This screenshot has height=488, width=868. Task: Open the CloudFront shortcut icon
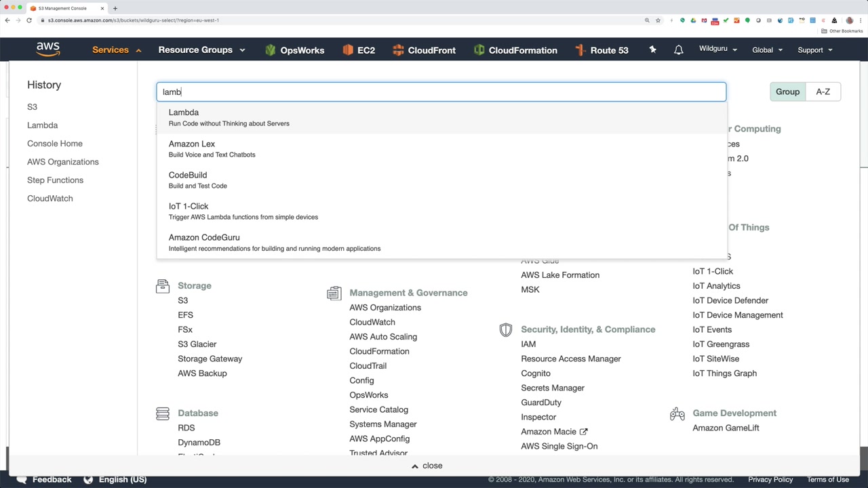(398, 50)
